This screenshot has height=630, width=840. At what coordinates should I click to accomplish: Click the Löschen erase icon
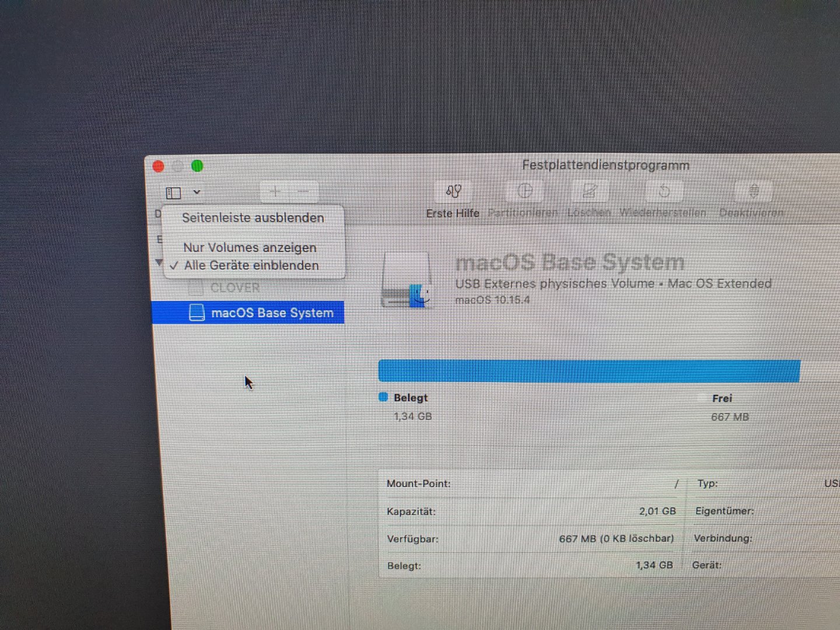click(589, 190)
